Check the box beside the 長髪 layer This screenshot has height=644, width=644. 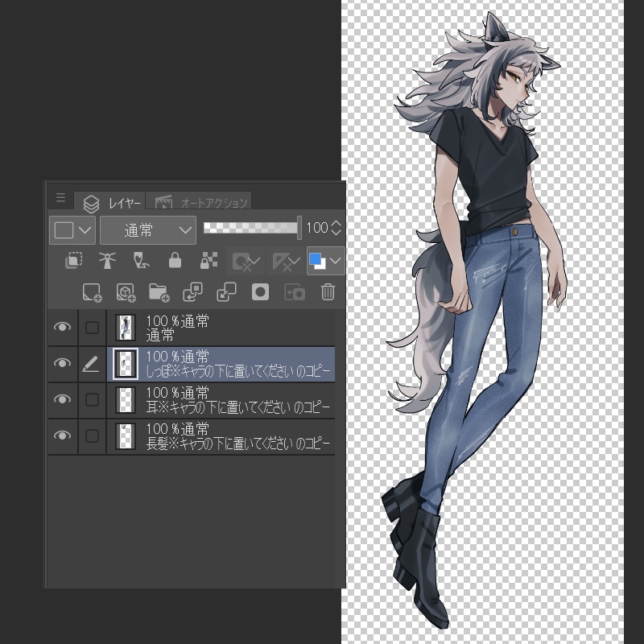click(92, 436)
